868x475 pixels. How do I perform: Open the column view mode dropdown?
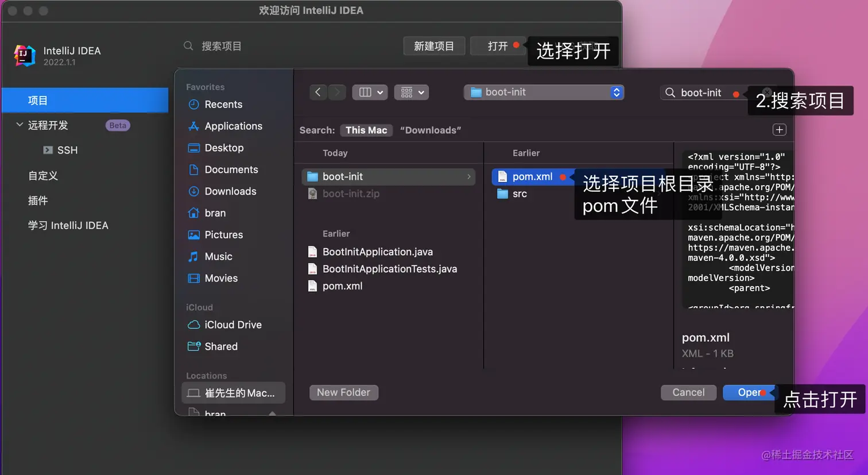(370, 92)
